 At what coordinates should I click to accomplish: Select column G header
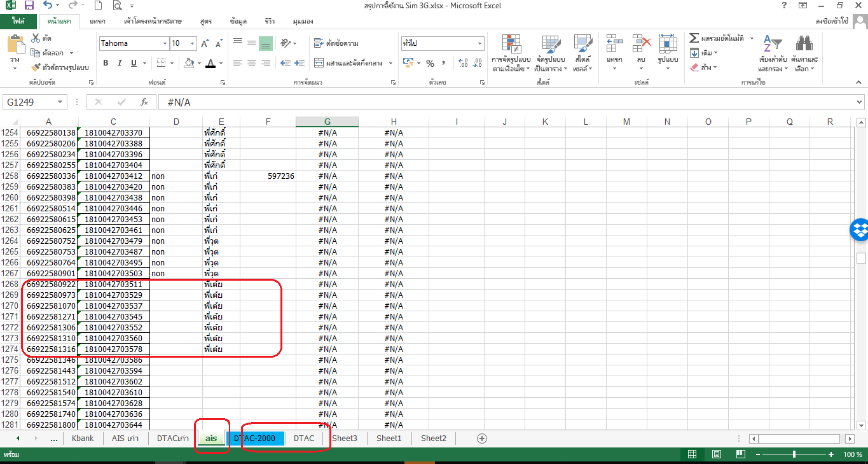tap(327, 122)
